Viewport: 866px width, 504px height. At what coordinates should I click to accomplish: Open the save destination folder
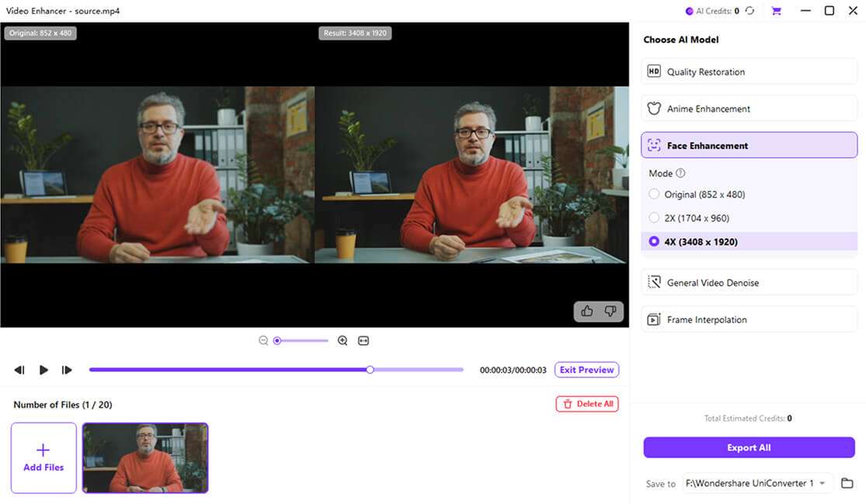click(847, 482)
